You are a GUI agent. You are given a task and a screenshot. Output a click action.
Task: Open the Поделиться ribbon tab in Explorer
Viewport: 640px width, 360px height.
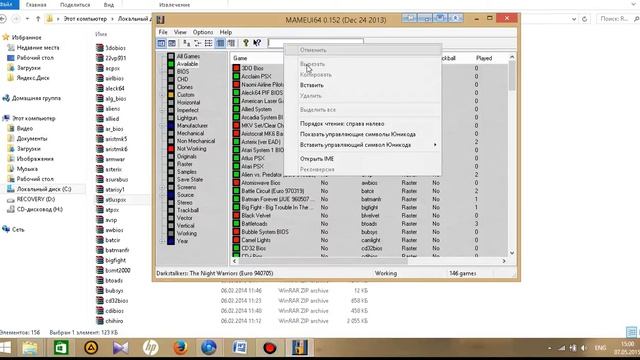[75, 5]
